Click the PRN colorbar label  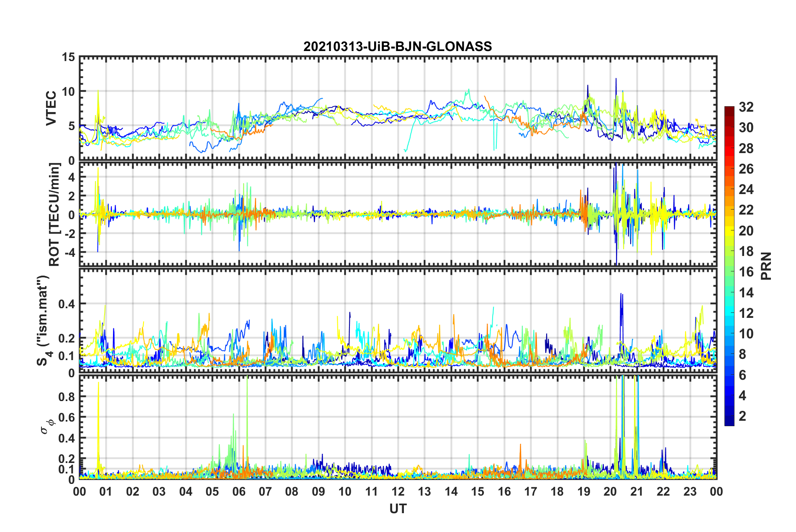766,266
